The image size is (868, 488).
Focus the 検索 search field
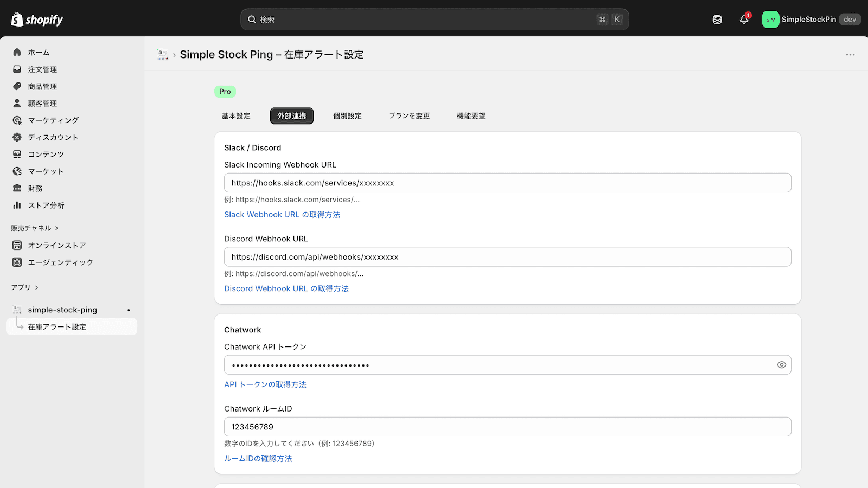435,20
